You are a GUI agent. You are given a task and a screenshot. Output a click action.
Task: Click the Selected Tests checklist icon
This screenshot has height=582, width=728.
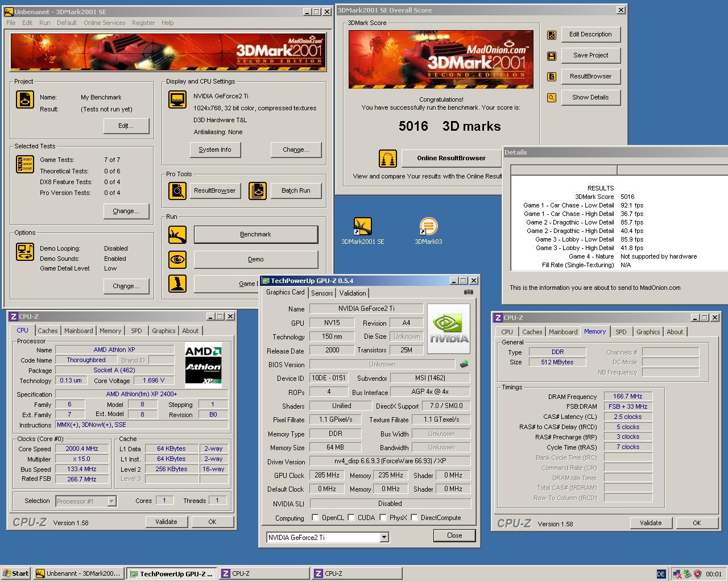click(24, 164)
